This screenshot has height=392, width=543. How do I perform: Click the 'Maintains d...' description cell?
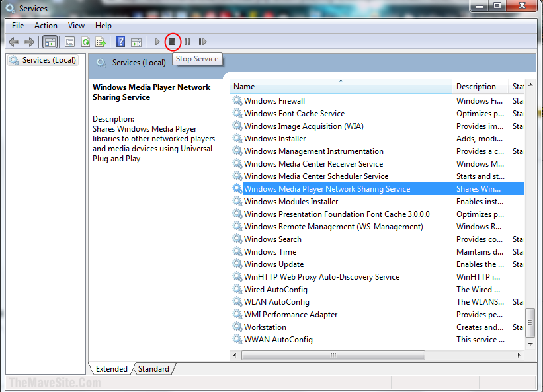tap(480, 251)
